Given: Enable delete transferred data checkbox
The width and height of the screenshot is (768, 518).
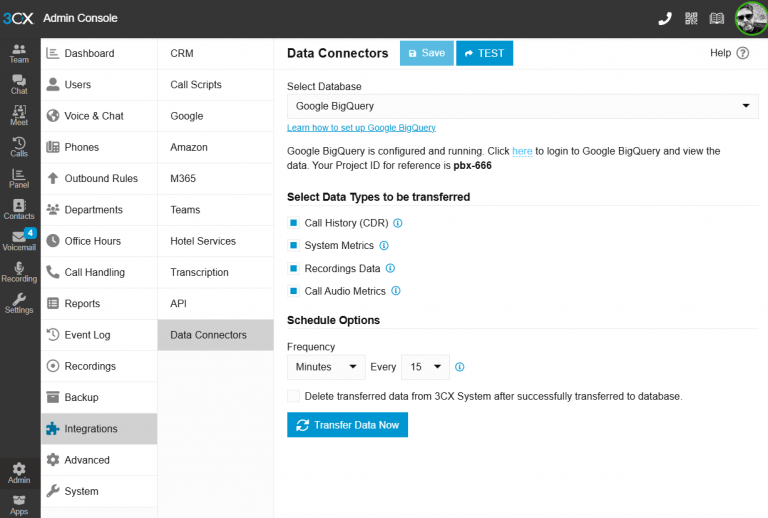Looking at the screenshot, I should (293, 396).
